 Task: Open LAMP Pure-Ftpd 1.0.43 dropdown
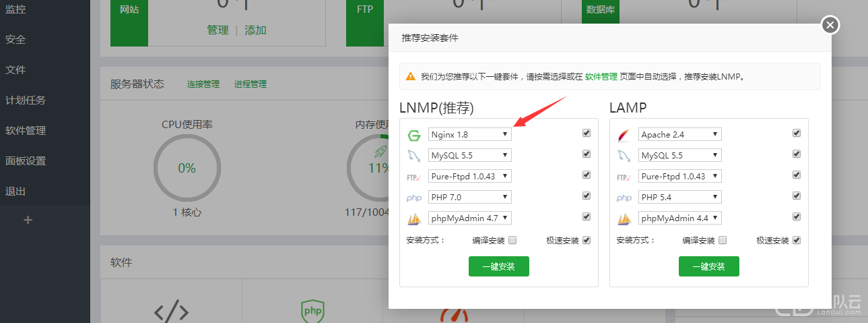(x=680, y=177)
